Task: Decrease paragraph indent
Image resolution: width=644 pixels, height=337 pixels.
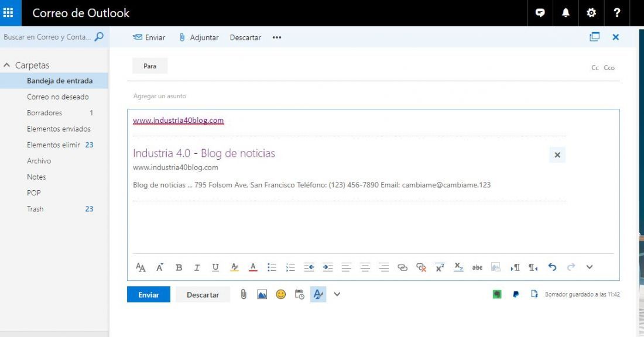Action: [309, 267]
